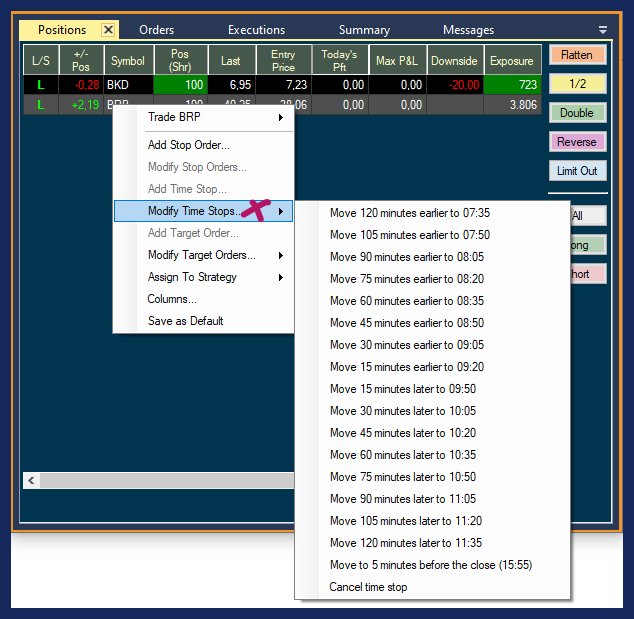Select the BKD symbol cell
The image size is (634, 619).
(128, 85)
